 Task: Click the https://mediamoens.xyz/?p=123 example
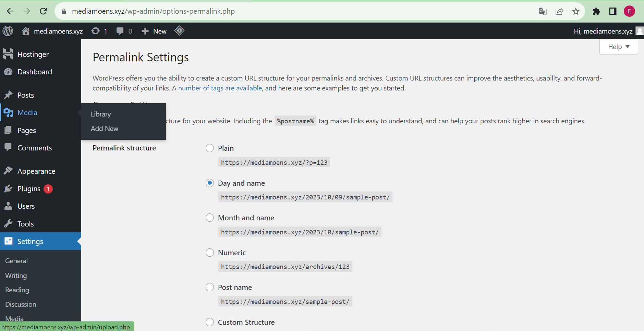pos(274,162)
